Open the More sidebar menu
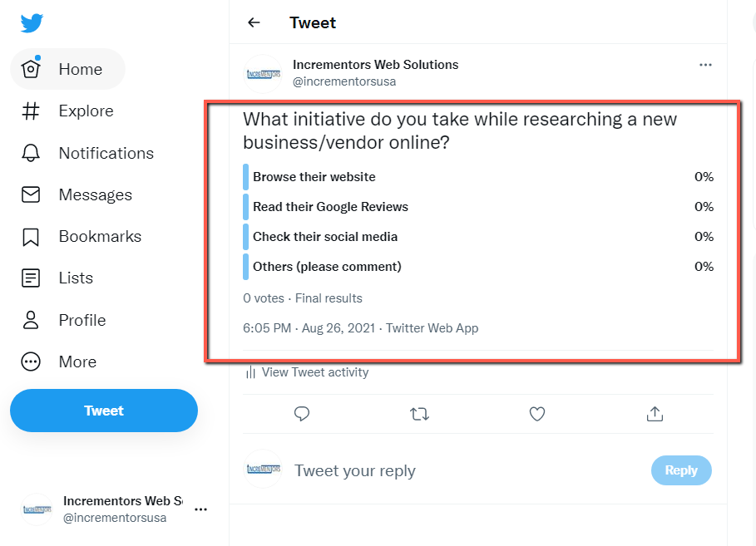This screenshot has width=756, height=546. coord(77,362)
